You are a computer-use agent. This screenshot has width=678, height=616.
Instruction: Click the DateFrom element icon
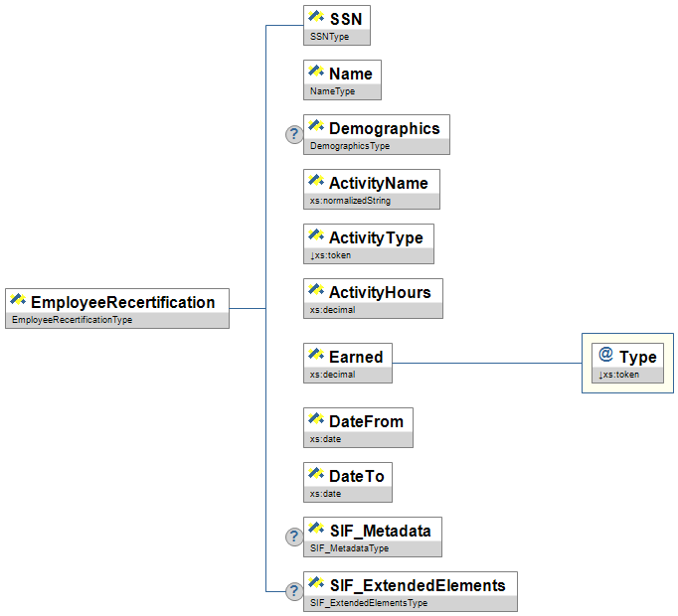pos(317,420)
